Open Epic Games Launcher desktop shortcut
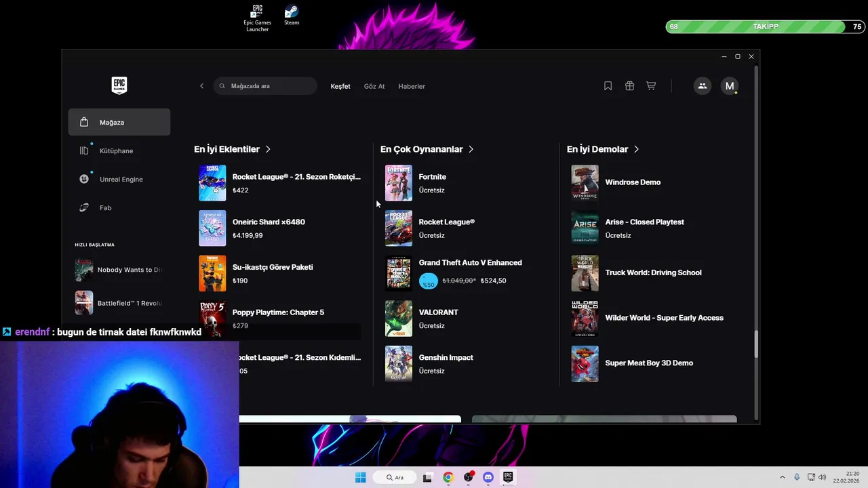 [257, 18]
